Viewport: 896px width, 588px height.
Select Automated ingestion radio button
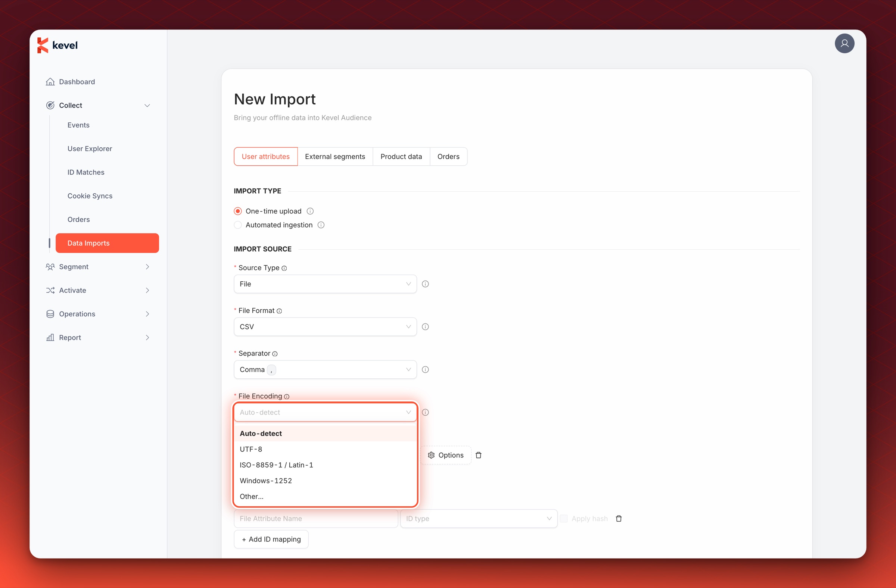coord(237,225)
